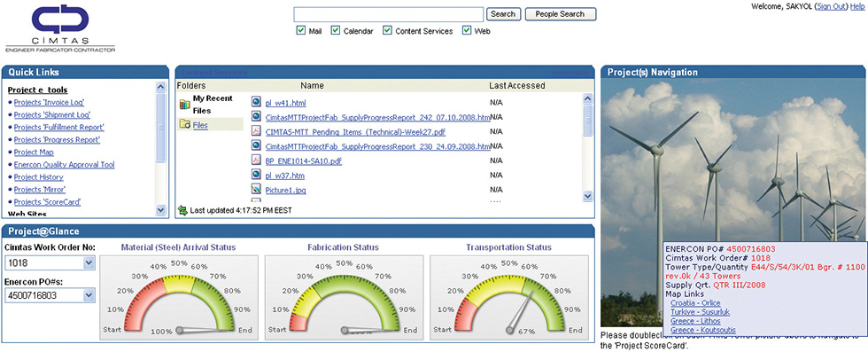Click the image icon beside Picture1.jpg
Viewport: 868px width, 352px height.
[256, 190]
